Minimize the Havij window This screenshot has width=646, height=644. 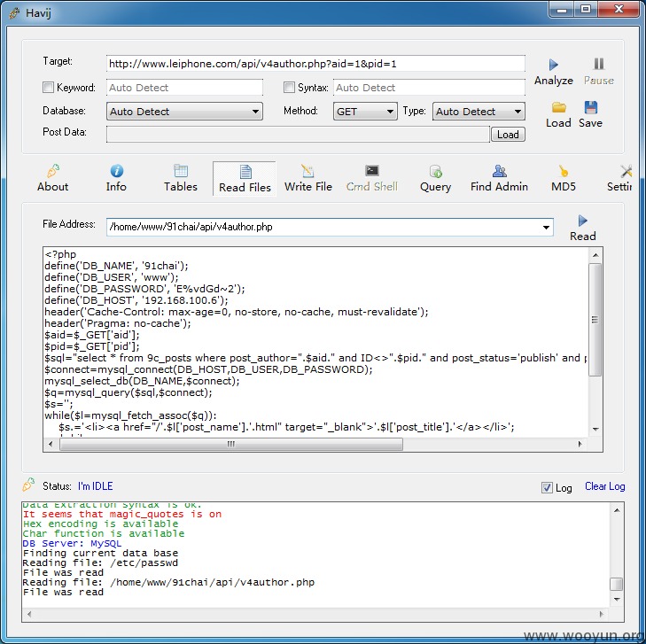pyautogui.click(x=562, y=9)
